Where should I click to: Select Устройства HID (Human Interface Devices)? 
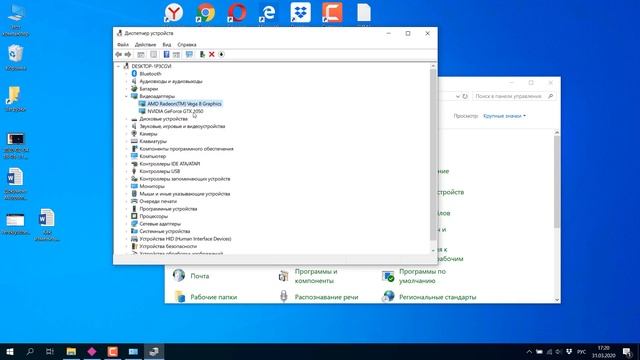click(185, 239)
